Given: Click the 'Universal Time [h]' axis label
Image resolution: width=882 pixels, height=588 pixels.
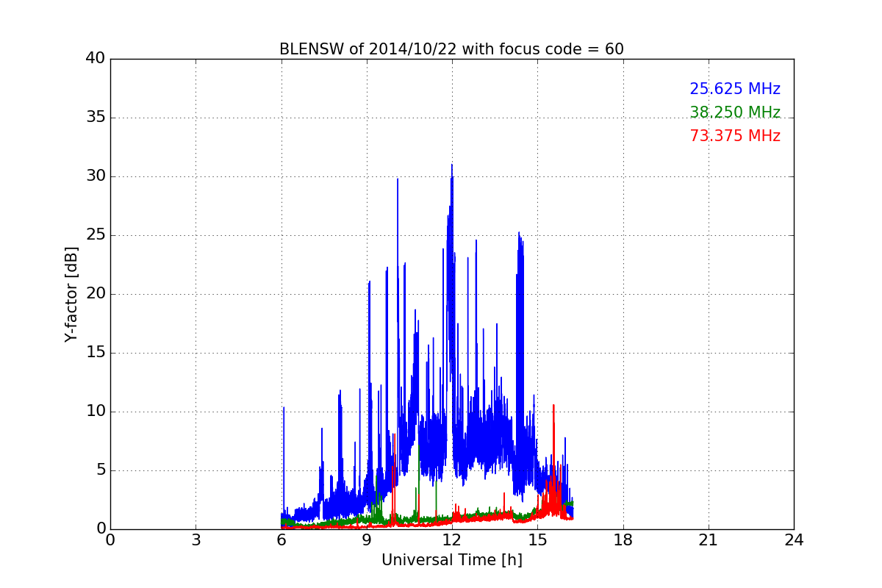Looking at the screenshot, I should click(x=452, y=560).
